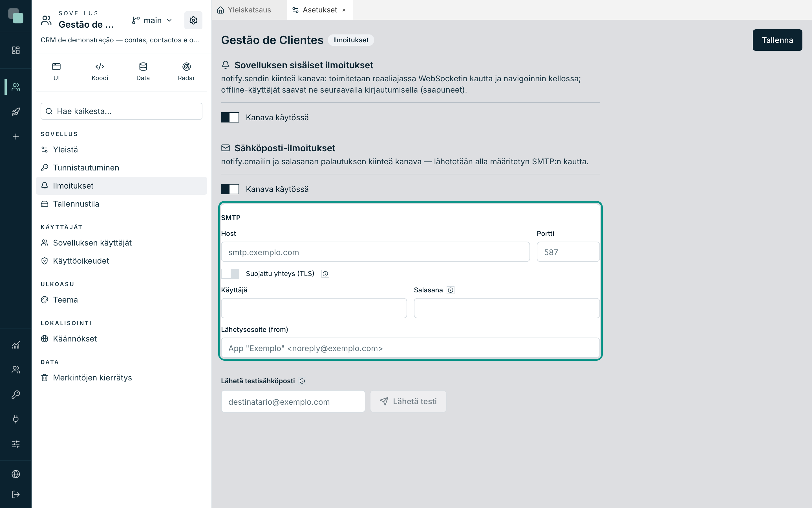This screenshot has width=812, height=508.
Task: Launch the rocket icon in left rail
Action: pos(16,111)
